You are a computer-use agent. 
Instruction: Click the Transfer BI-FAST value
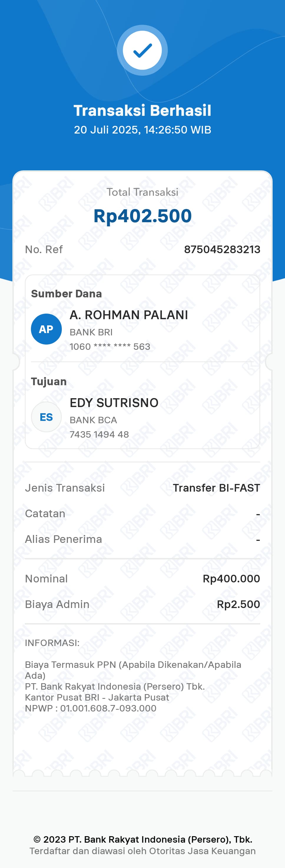[x=216, y=487]
